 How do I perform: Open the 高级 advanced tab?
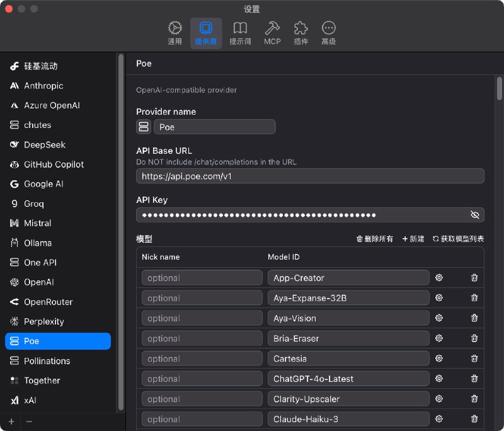click(328, 33)
